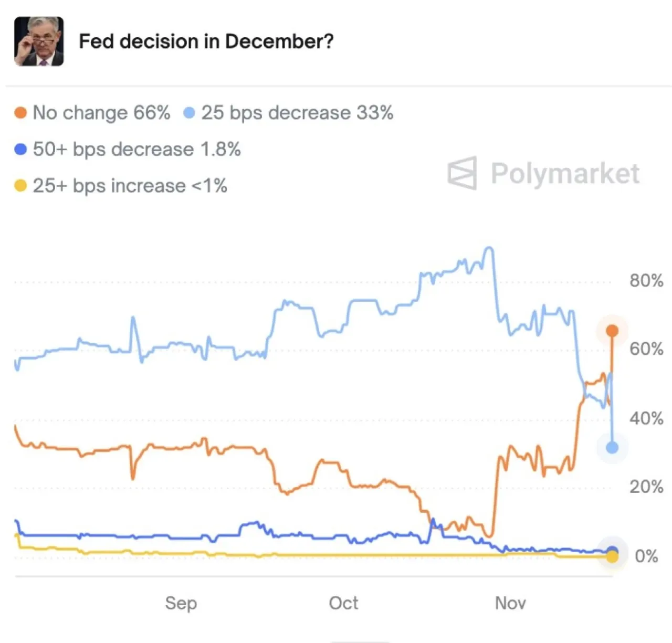Click the Jerome Powell market thumbnail
The image size is (672, 643).
coord(39,41)
